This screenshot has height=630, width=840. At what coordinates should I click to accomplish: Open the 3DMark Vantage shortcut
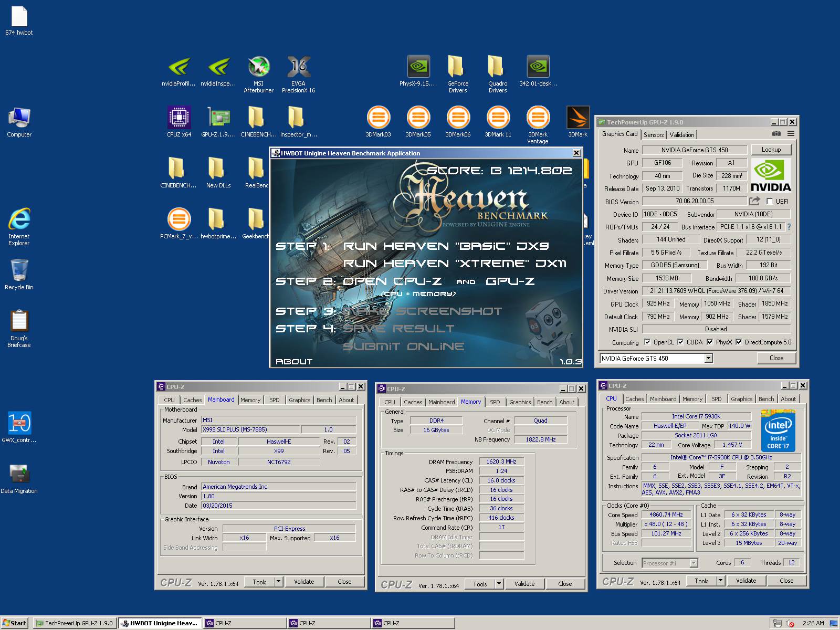pyautogui.click(x=538, y=125)
